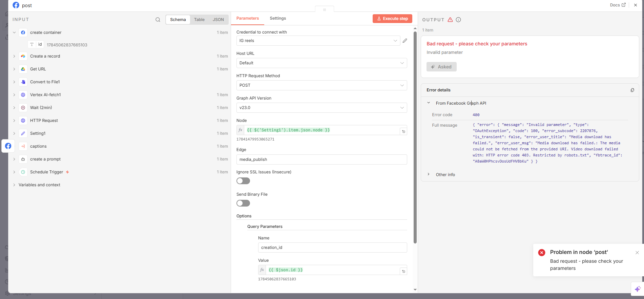Click the Asked assistant button
Screen dimensions: 644x299
pos(441,67)
